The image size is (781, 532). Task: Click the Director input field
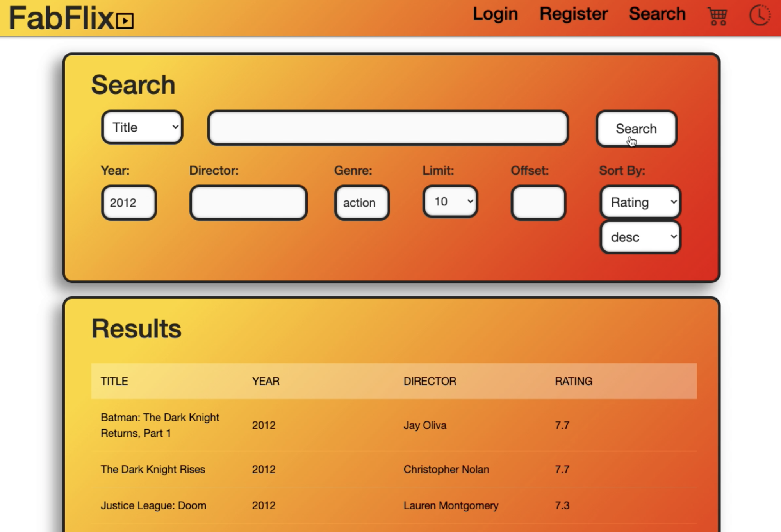coord(248,202)
